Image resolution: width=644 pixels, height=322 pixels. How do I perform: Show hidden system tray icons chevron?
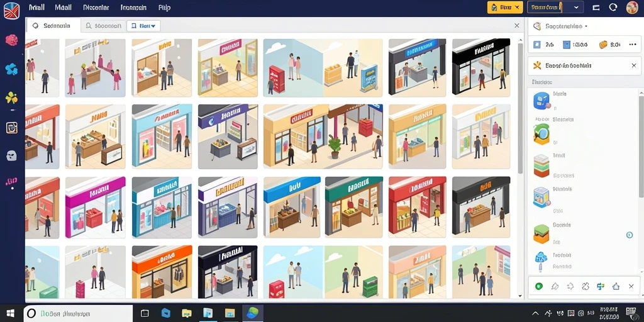click(536, 313)
